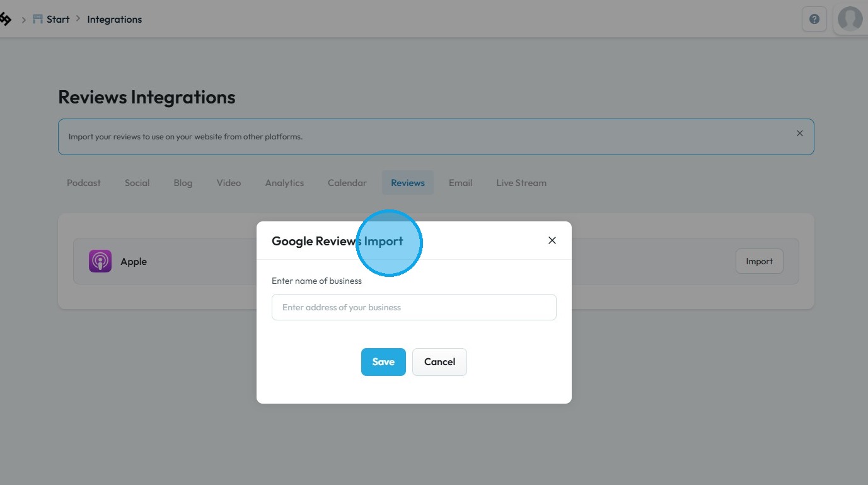
Task: Go to the Analytics tab
Action: point(284,183)
